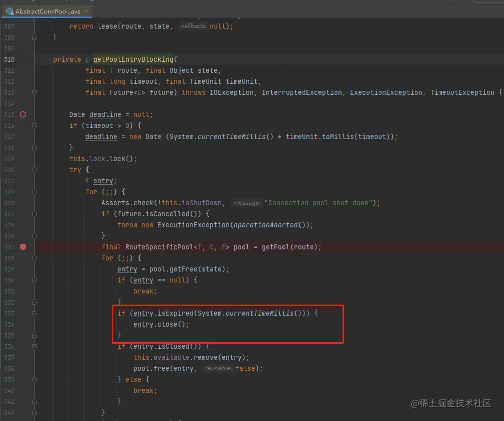Click the fold end marker on line 335
The image size is (504, 421).
point(35,336)
